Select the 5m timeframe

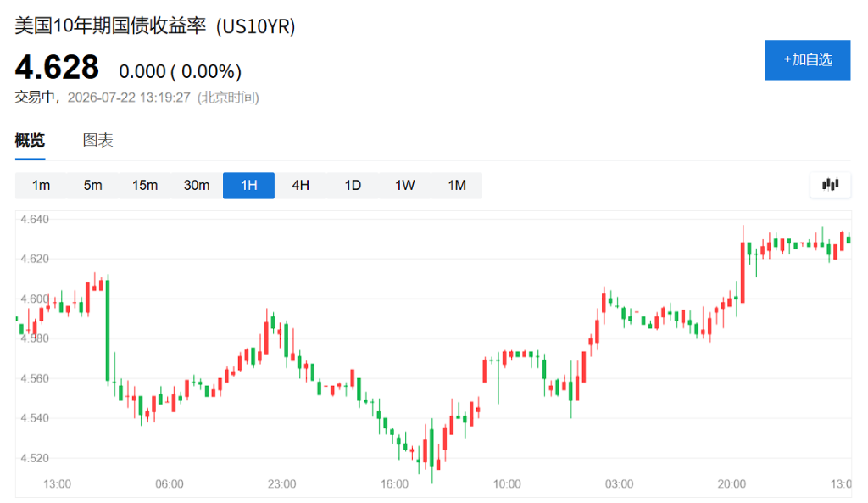(x=93, y=185)
